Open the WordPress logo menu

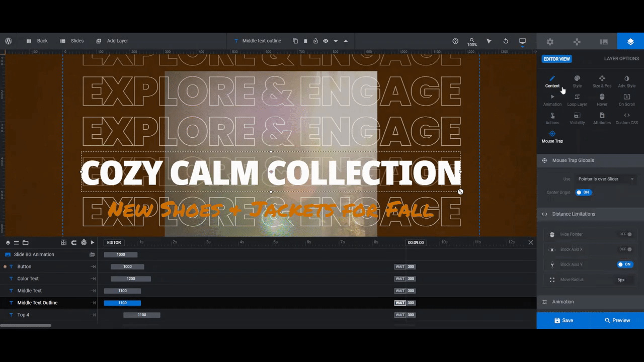tap(9, 41)
